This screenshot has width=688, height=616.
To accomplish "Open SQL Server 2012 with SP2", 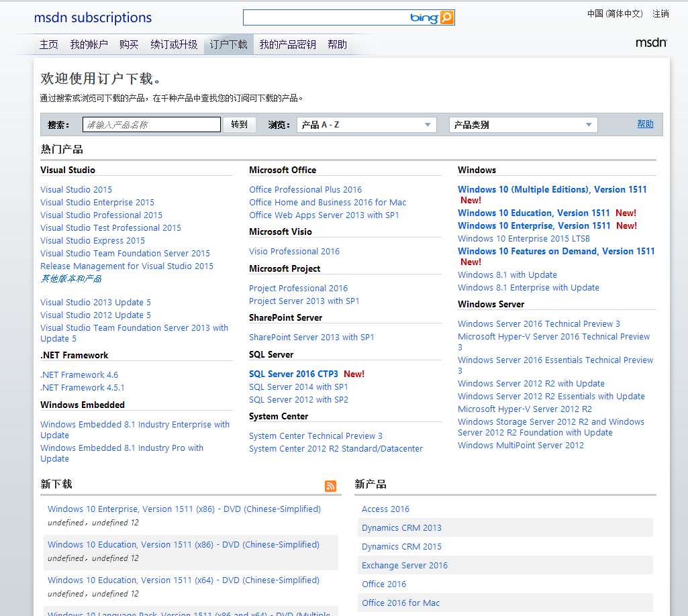I will pos(299,400).
